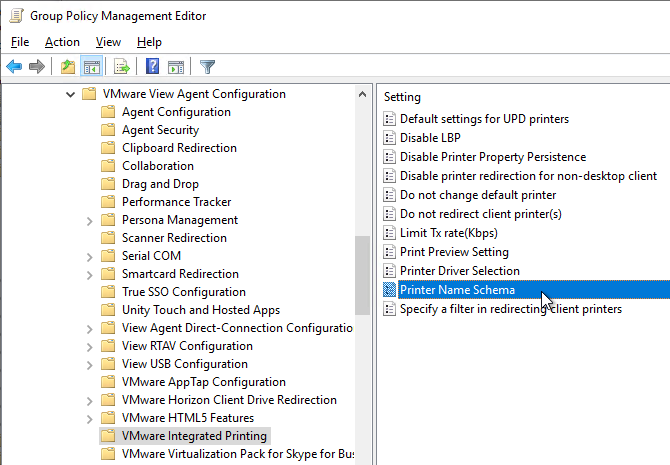Click the Forward arrow toolbar icon
The width and height of the screenshot is (670, 465).
pyautogui.click(x=37, y=67)
